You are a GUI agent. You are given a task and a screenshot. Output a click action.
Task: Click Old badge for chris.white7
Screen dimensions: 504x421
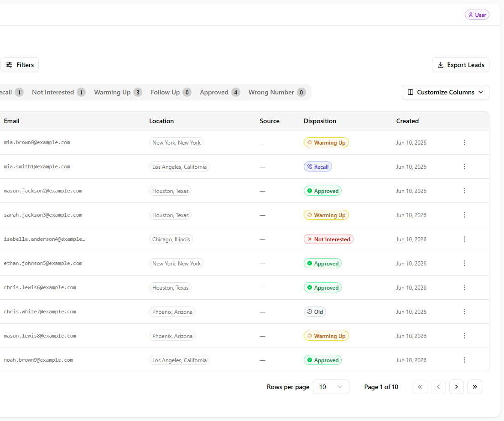[315, 312]
